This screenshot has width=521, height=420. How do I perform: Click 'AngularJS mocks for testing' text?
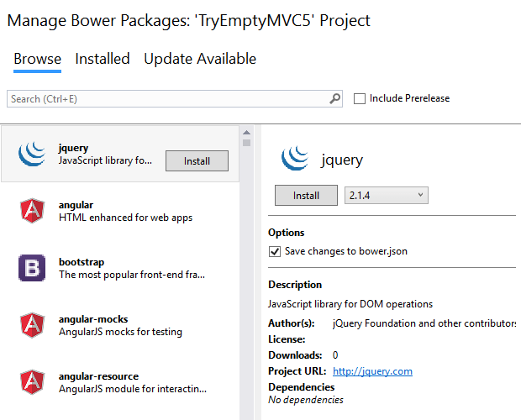tap(120, 332)
